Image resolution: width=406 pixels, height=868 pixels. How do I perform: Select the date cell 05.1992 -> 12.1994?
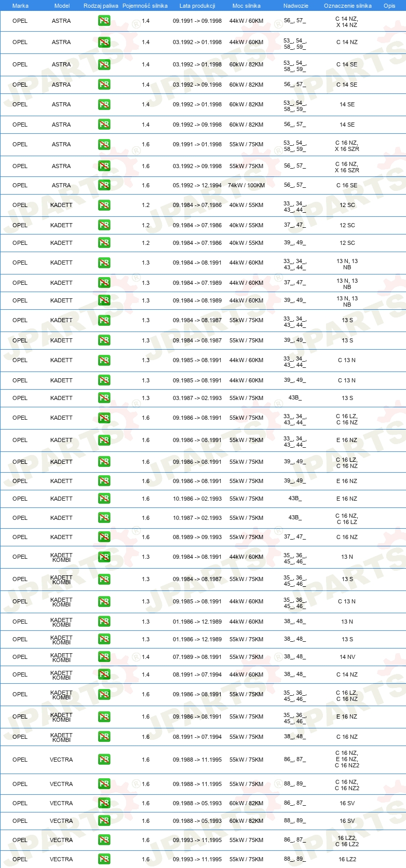(x=197, y=185)
